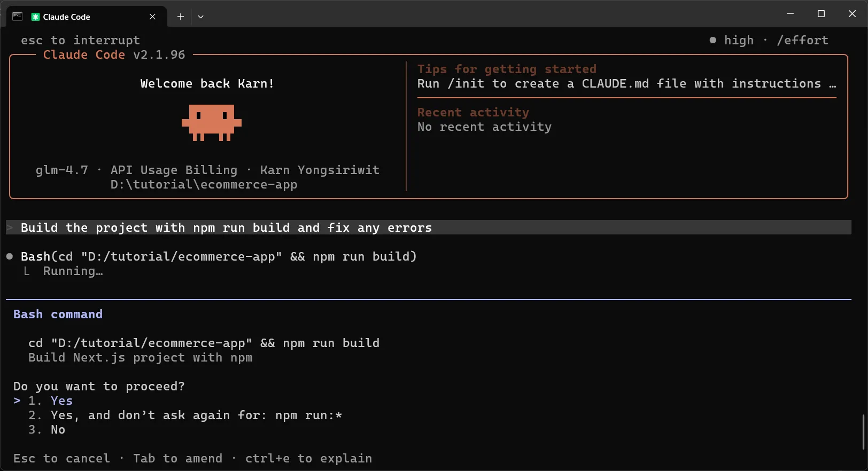868x471 pixels.
Task: Choose Yes and don't ask again option
Action: [x=196, y=415]
